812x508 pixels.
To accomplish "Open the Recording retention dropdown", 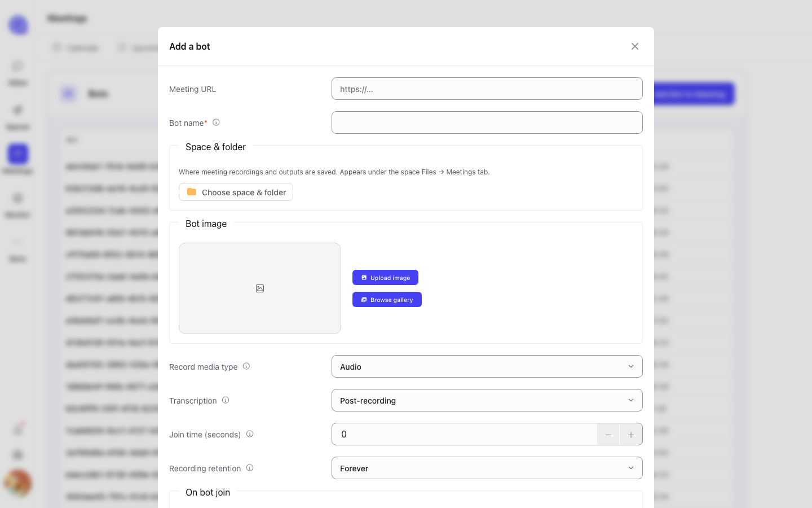I will click(x=487, y=468).
